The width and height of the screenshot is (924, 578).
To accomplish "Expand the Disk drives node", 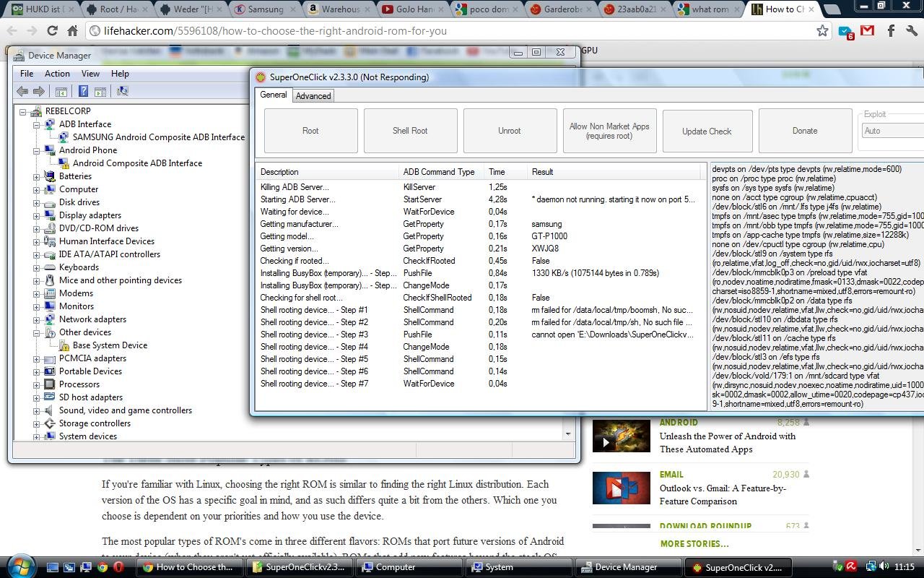I will click(x=37, y=202).
